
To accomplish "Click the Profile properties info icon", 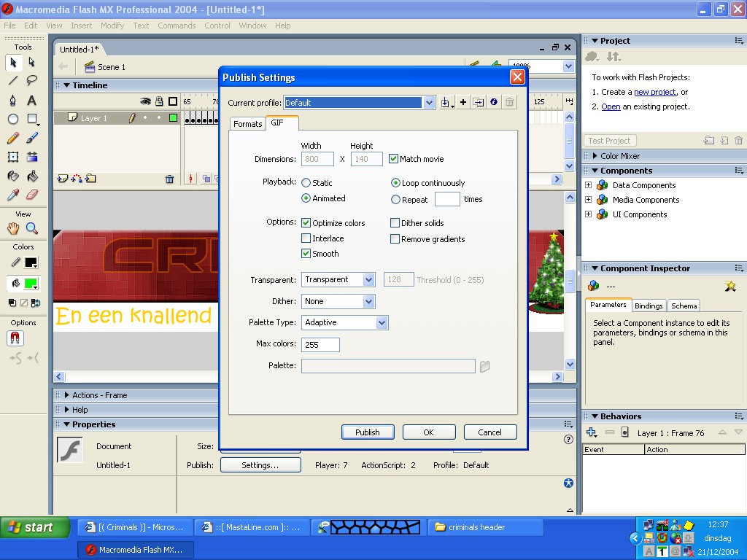I will tap(494, 103).
